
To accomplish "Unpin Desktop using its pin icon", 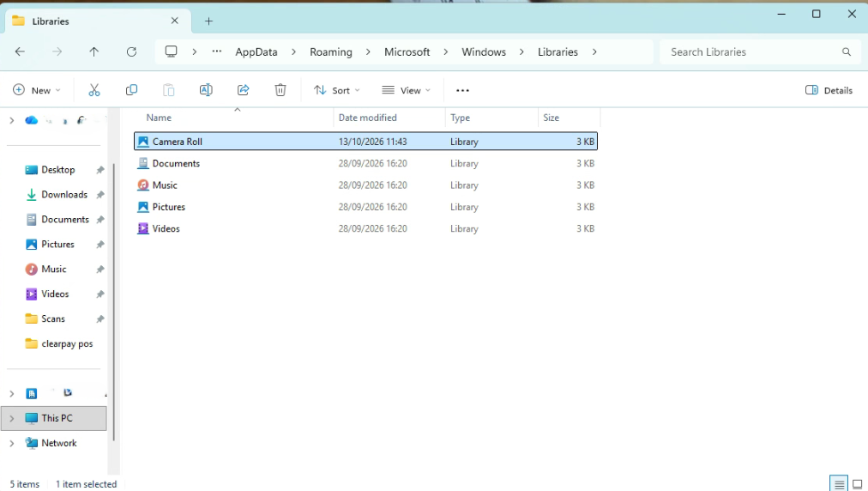I will pos(100,170).
